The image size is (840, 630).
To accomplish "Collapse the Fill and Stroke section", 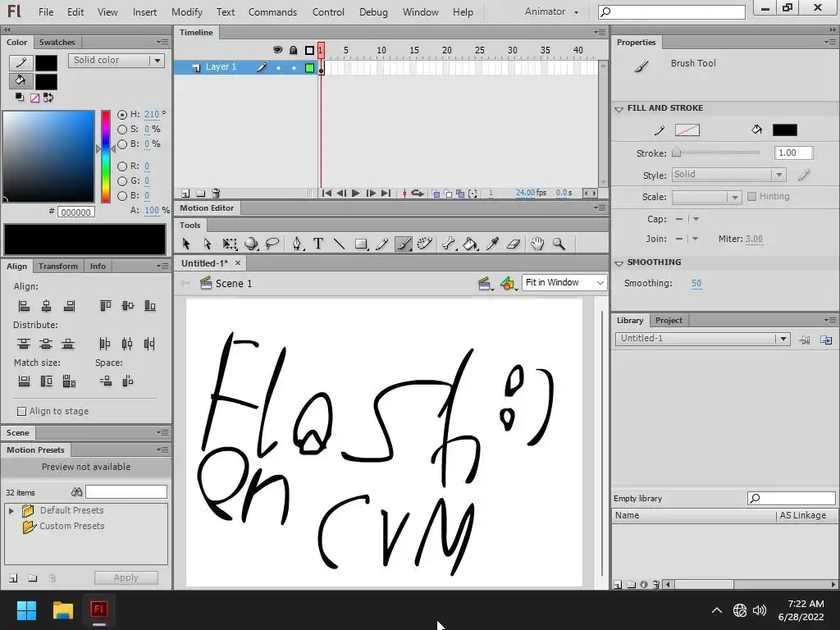I will 619,109.
